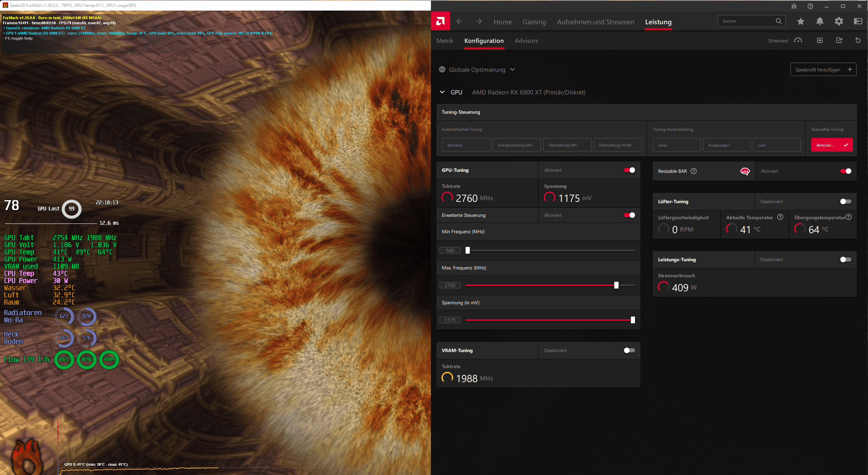Click the import profile icon

coord(820,40)
